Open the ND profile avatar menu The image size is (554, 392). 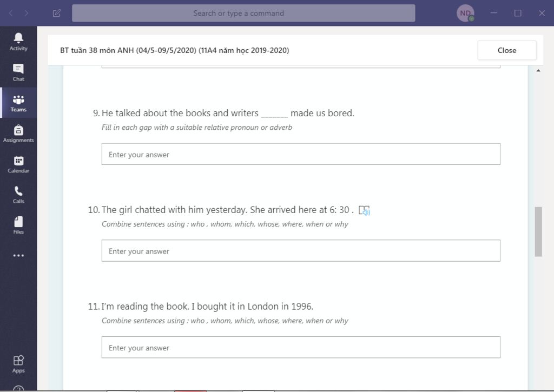[465, 13]
